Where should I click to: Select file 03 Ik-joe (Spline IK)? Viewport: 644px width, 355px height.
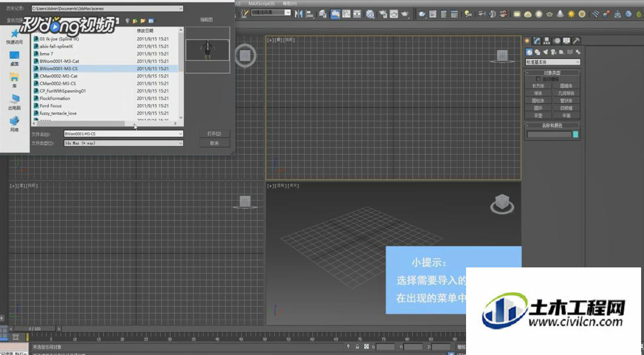[56, 39]
